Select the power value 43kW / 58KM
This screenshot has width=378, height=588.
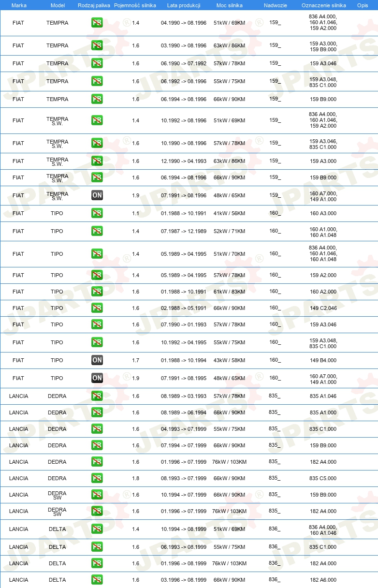pos(229,360)
